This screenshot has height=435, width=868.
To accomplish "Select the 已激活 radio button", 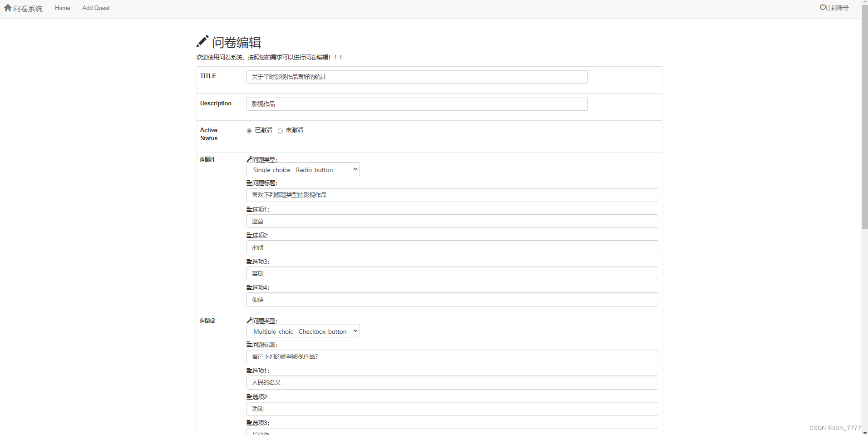I will tap(249, 131).
